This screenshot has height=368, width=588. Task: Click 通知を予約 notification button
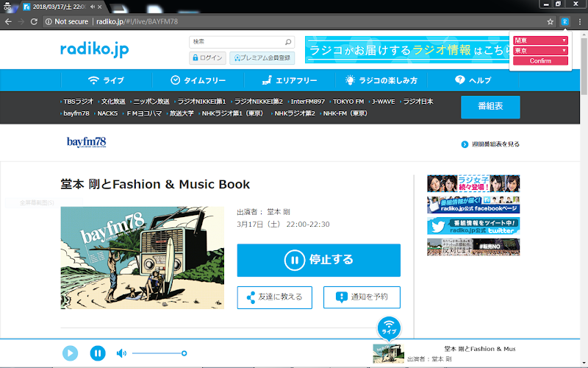pyautogui.click(x=362, y=297)
